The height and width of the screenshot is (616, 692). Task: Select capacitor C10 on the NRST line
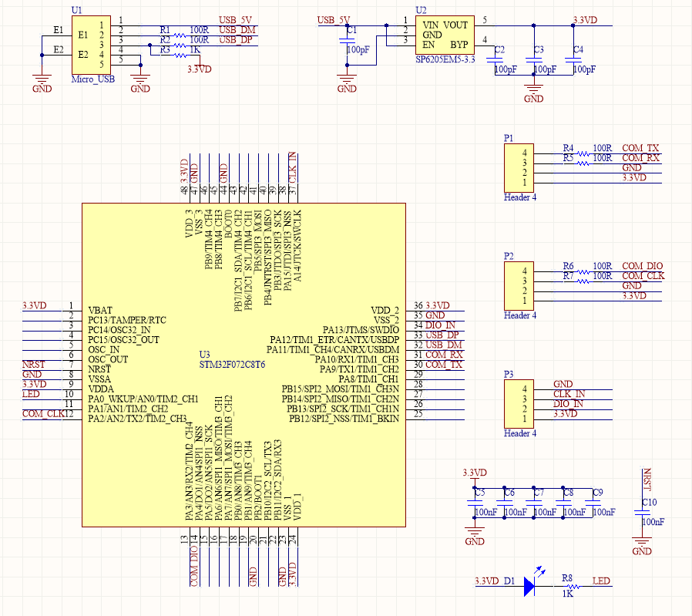click(642, 512)
